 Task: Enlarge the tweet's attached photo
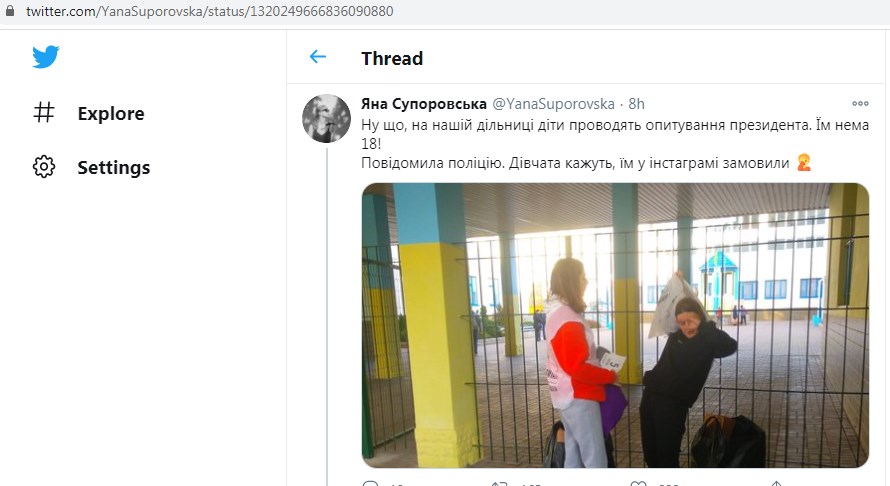[x=615, y=325]
